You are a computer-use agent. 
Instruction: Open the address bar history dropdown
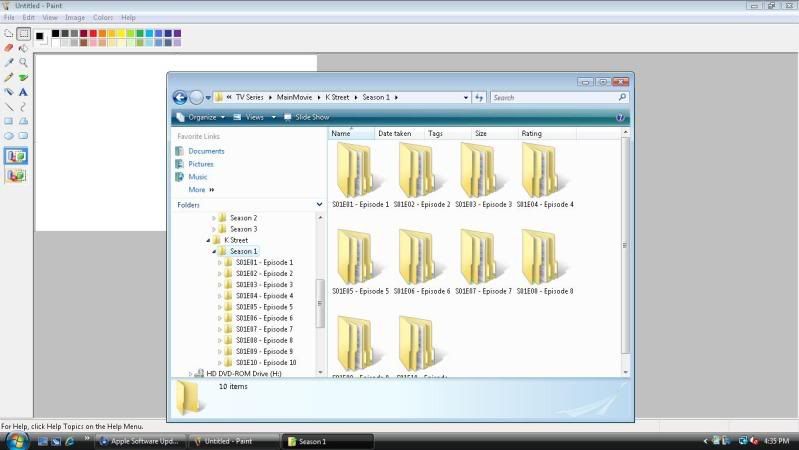466,97
